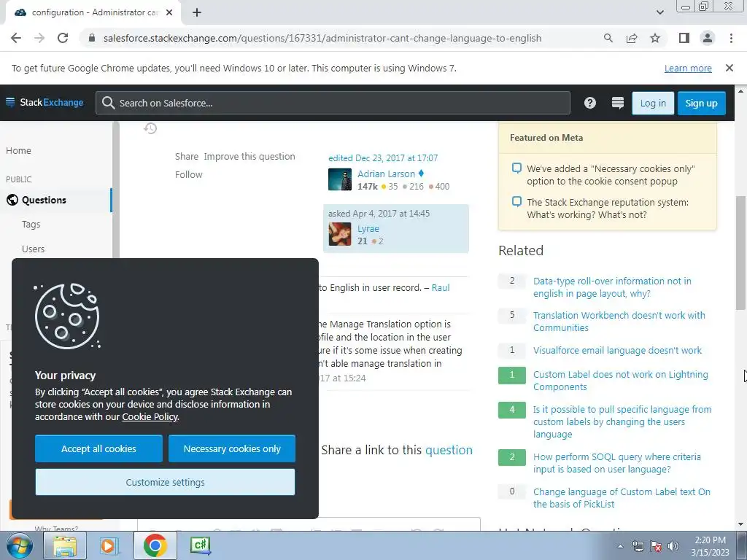Open 'Custom Label does not work on Lightning'

[x=620, y=381]
